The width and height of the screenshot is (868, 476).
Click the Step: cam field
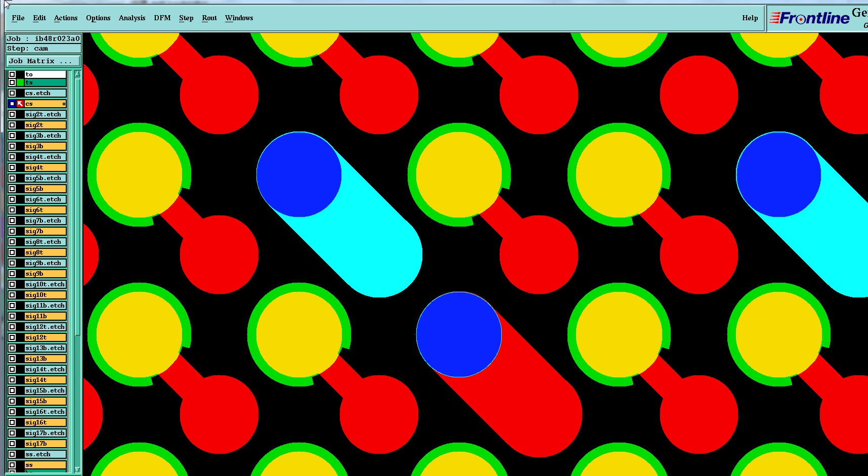[x=44, y=49]
